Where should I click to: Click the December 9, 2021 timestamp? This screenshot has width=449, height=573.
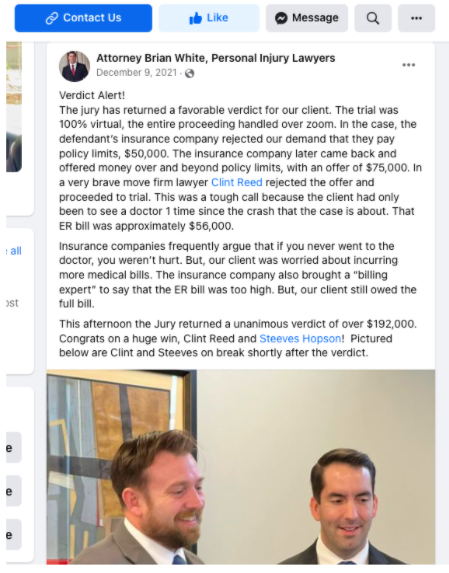click(x=137, y=73)
